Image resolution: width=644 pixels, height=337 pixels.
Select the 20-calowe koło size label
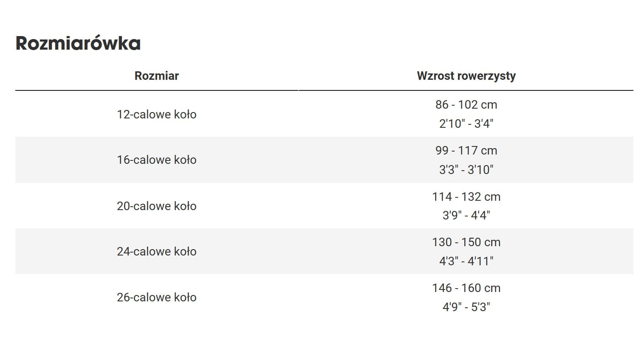point(156,206)
